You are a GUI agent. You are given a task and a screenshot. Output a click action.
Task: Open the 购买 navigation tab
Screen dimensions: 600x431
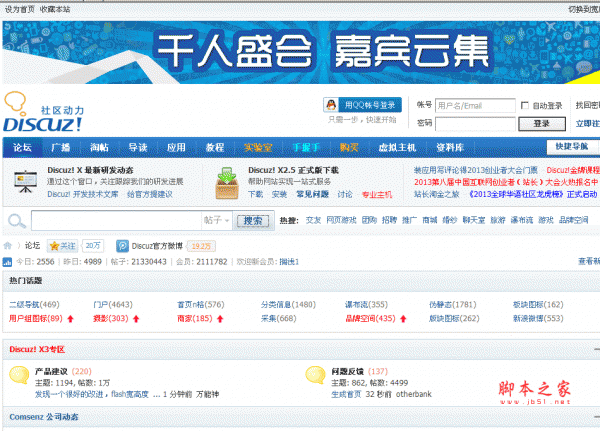pos(349,147)
